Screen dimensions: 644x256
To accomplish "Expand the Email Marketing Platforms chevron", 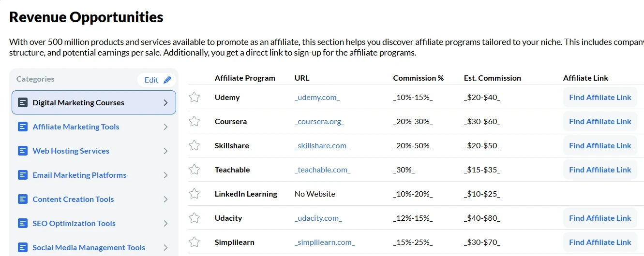I will pos(165,175).
